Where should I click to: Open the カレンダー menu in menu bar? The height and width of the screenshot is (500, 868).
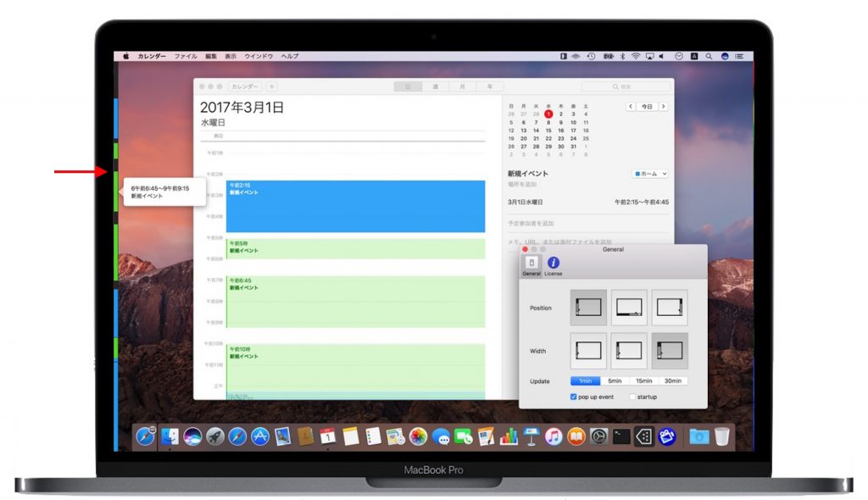click(152, 57)
